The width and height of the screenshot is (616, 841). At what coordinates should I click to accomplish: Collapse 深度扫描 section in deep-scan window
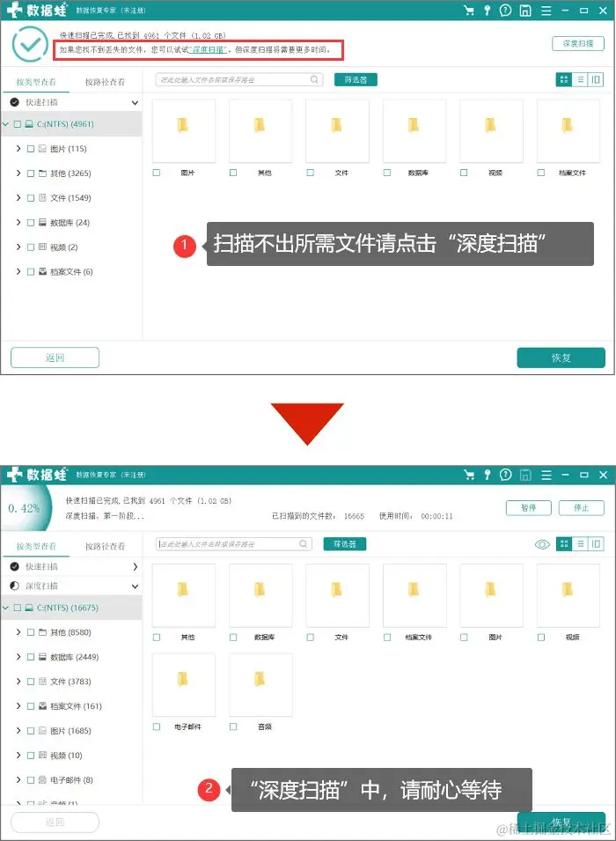click(136, 586)
